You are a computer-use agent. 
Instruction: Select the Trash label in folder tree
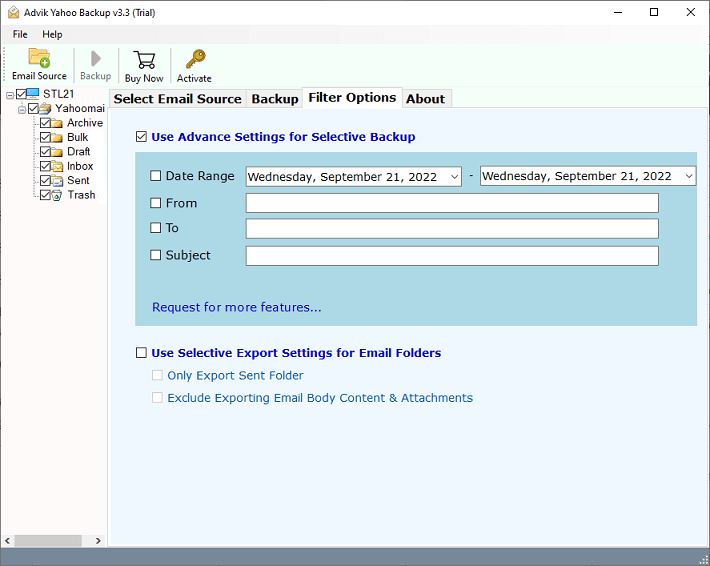[x=81, y=195]
